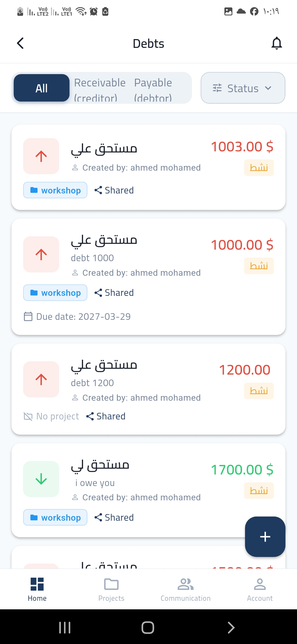Tap green down-arrow icon on 1700.00 debt

[x=41, y=479]
